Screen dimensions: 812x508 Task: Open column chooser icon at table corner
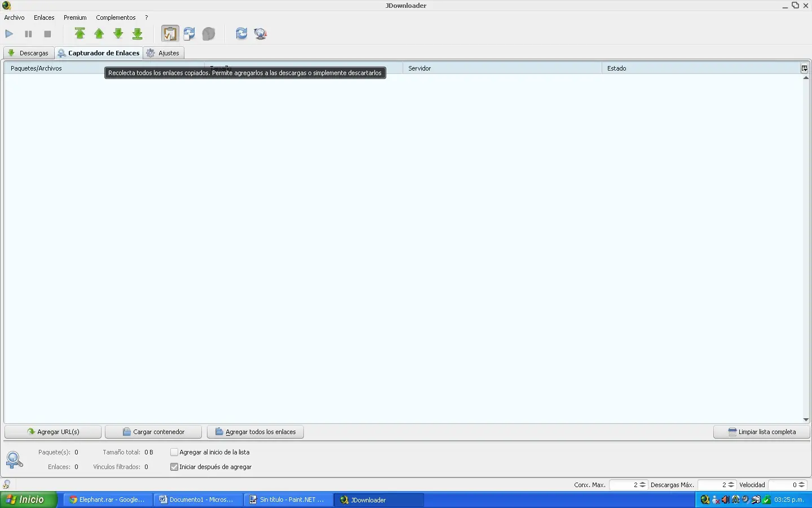tap(805, 68)
